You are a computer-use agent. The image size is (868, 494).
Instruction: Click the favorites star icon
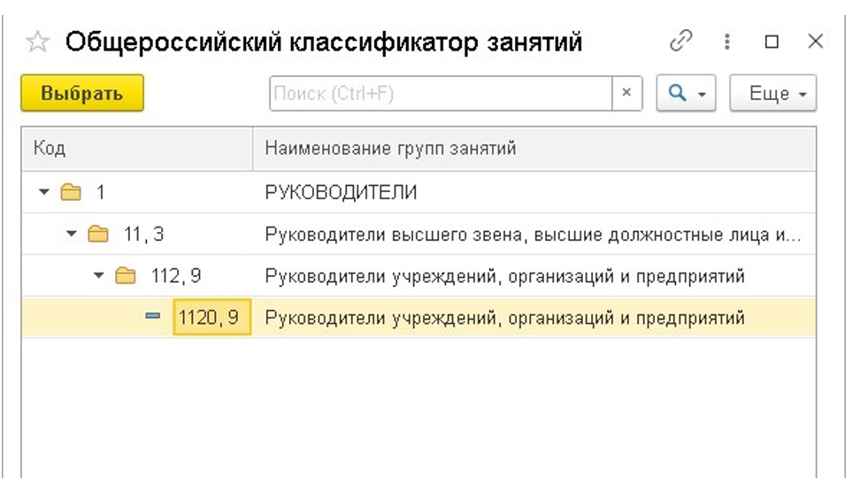coord(37,42)
